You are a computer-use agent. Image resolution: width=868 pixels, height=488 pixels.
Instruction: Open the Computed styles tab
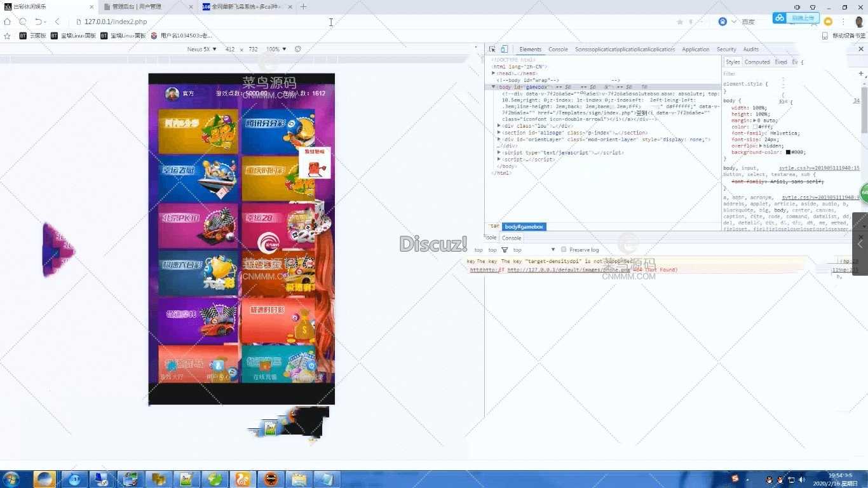757,62
